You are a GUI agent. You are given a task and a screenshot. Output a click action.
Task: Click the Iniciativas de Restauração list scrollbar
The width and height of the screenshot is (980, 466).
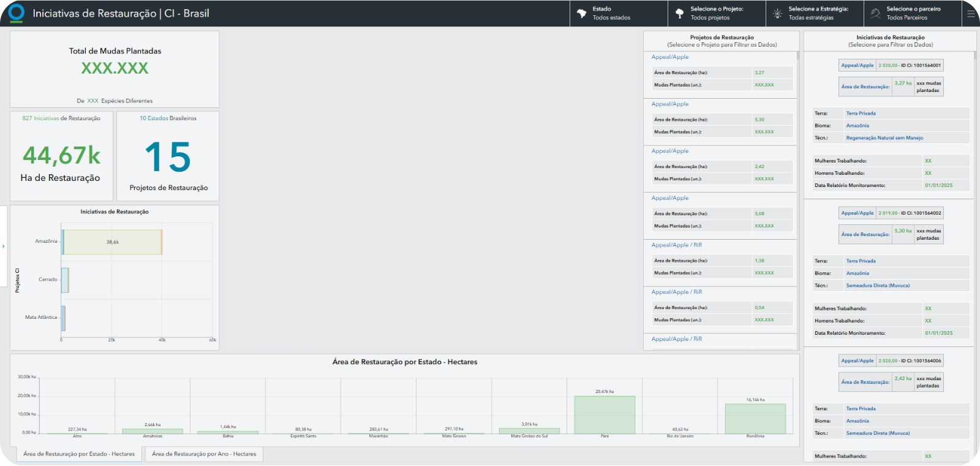click(x=974, y=56)
